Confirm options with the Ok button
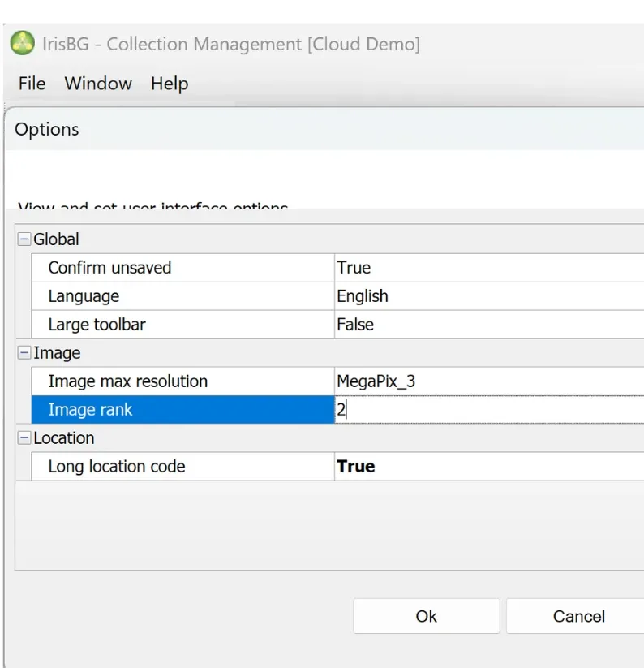644x668 pixels. pos(426,616)
